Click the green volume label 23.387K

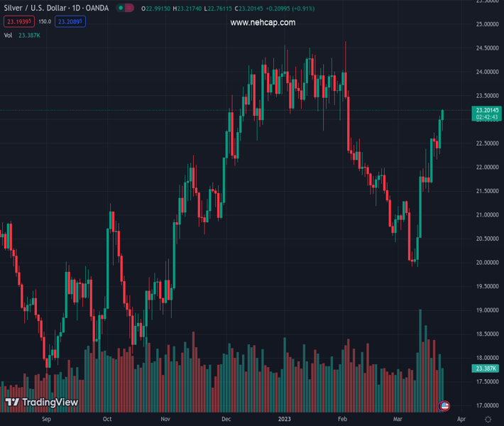pos(486,368)
